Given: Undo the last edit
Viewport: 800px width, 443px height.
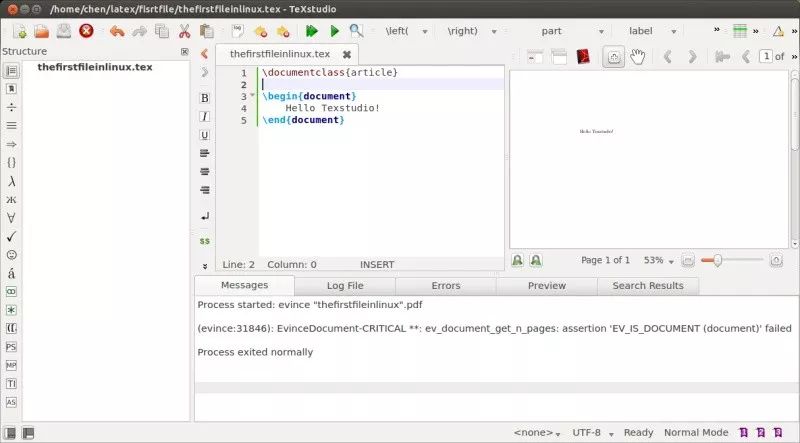Looking at the screenshot, I should pos(117,31).
